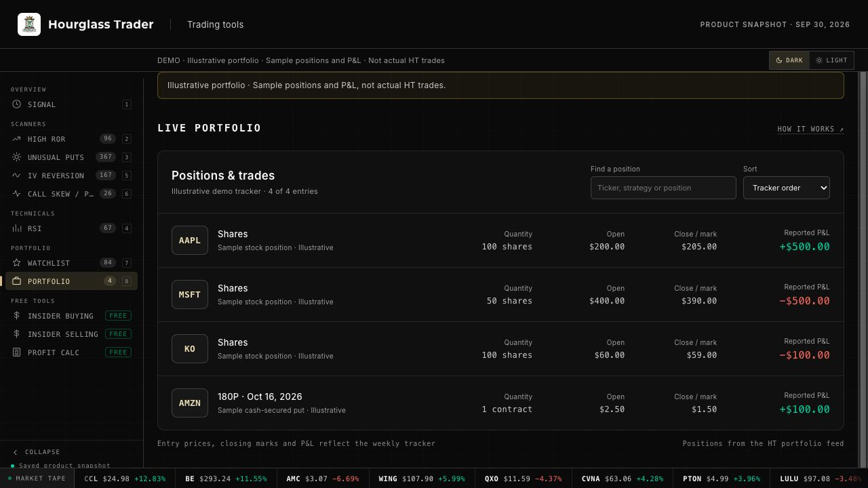This screenshot has width=868, height=488.
Task: Select the High ROR scanner icon
Action: 16,139
